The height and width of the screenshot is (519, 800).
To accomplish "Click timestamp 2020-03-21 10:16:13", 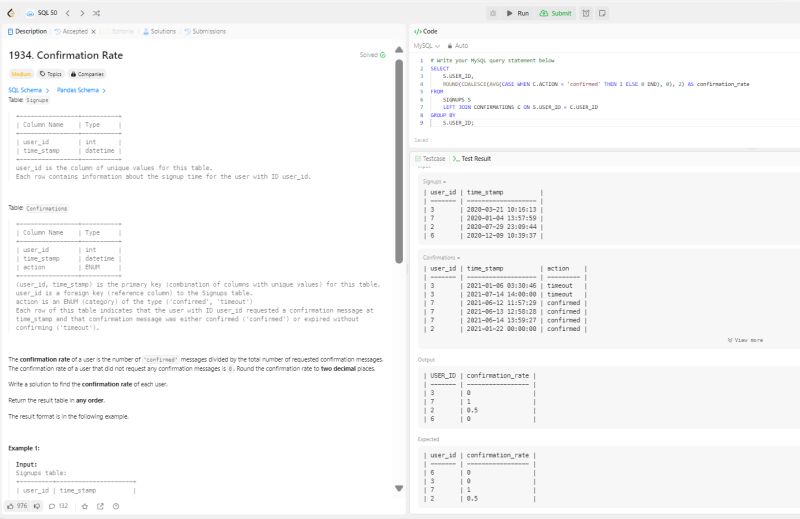I will point(502,210).
